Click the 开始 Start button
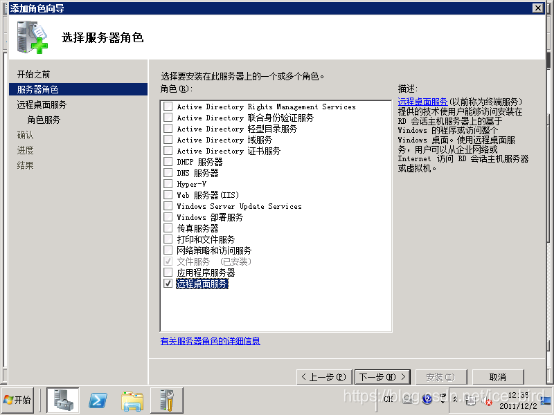Viewport: 554px width, 415px height. (17, 400)
